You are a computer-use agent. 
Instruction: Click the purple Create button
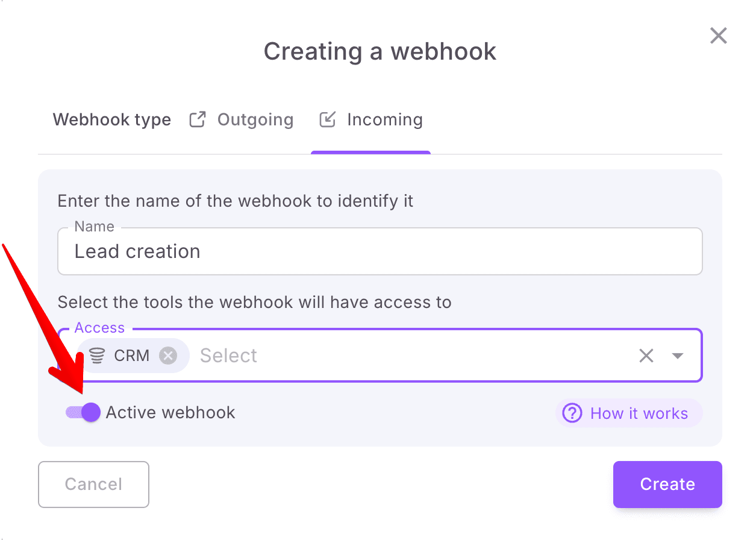pyautogui.click(x=667, y=485)
